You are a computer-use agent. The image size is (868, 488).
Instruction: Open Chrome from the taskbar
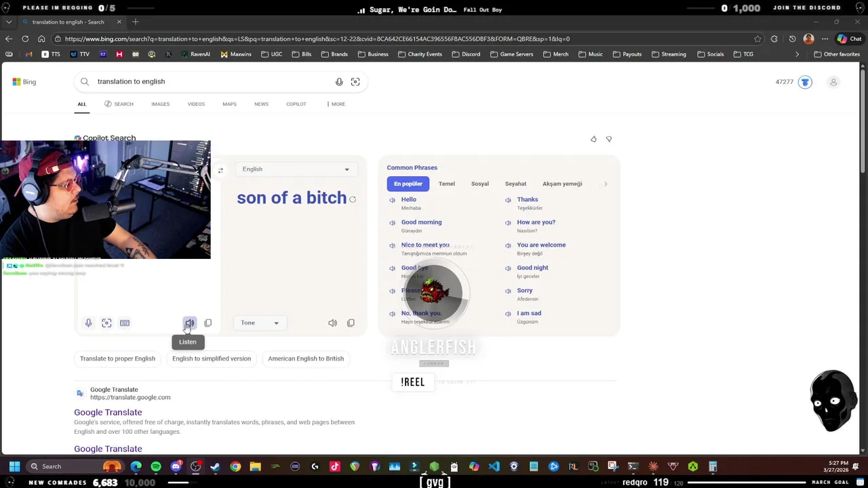[x=235, y=466]
